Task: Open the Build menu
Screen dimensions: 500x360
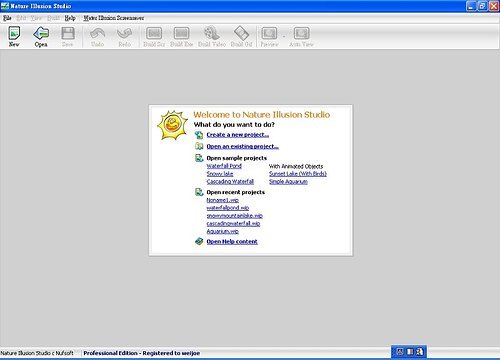Action: 53,18
